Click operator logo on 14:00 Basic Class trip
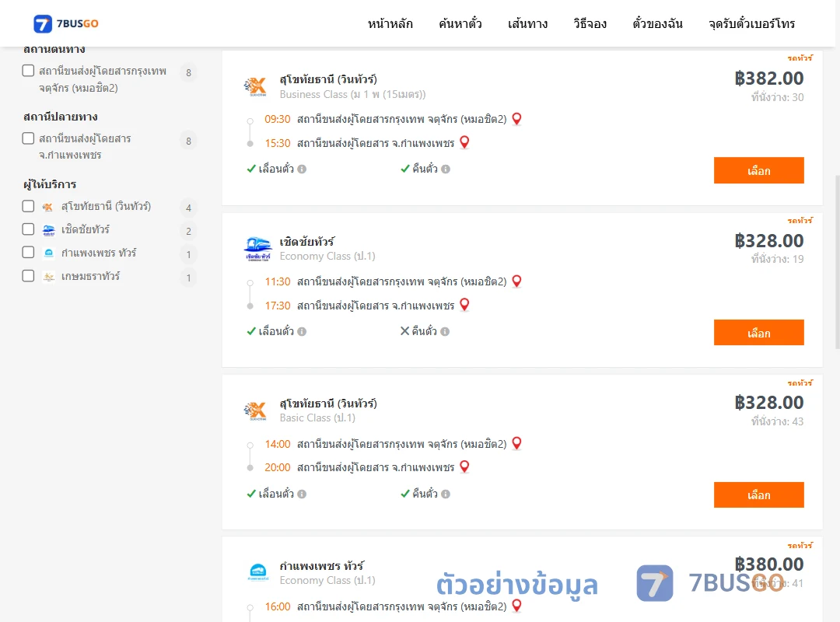The image size is (840, 622). (256, 411)
